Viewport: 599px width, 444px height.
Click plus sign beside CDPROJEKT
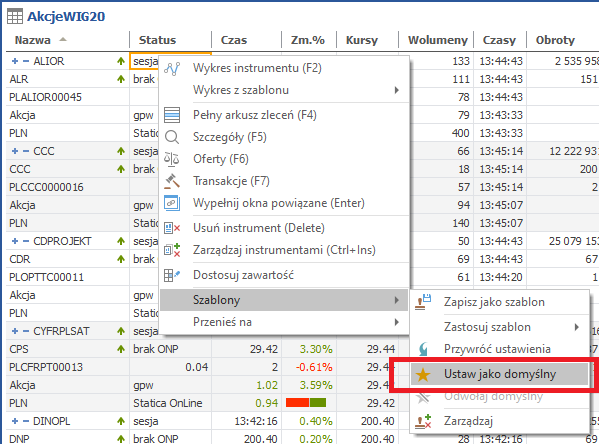coord(15,241)
